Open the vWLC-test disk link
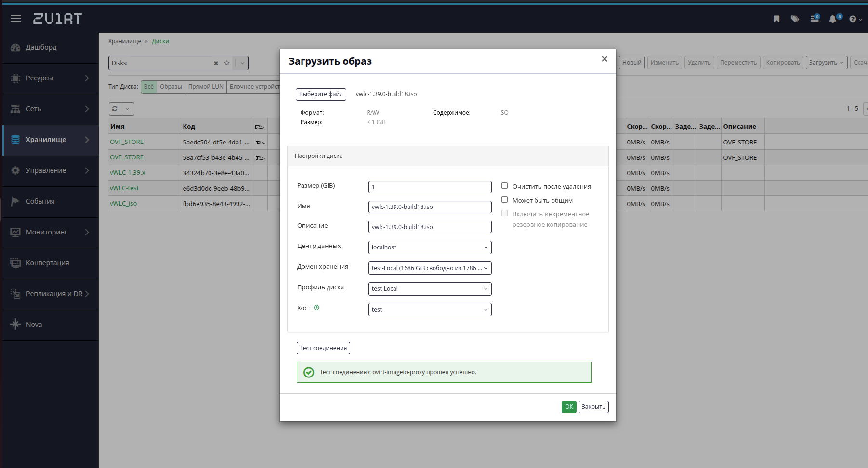Image resolution: width=868 pixels, height=468 pixels. point(124,188)
